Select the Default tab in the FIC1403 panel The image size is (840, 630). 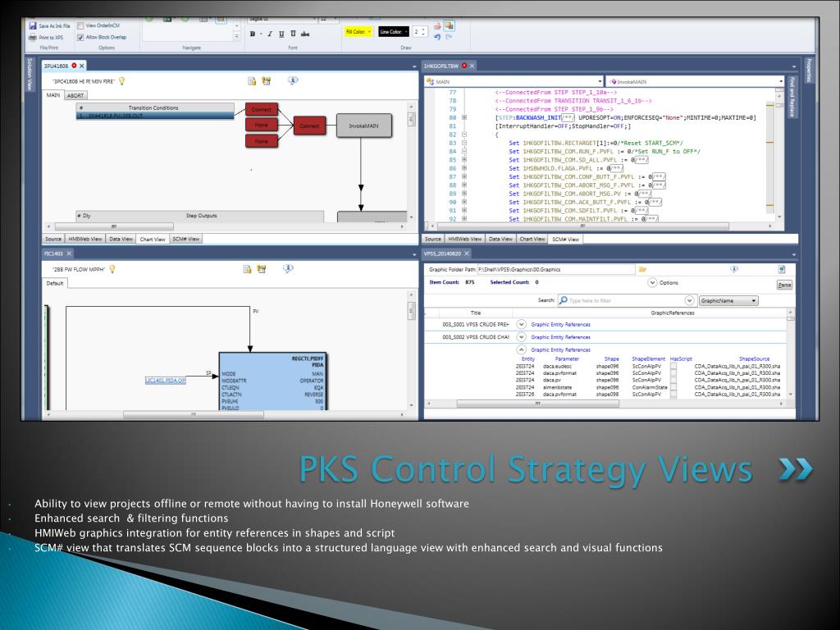(55, 283)
